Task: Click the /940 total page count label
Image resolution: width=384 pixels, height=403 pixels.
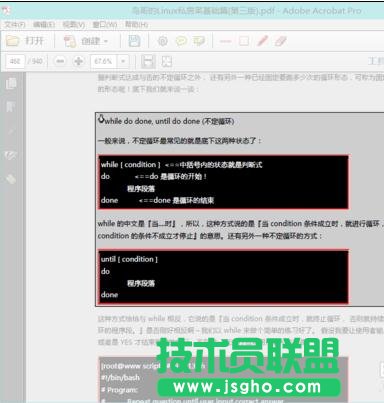Action: (x=35, y=61)
